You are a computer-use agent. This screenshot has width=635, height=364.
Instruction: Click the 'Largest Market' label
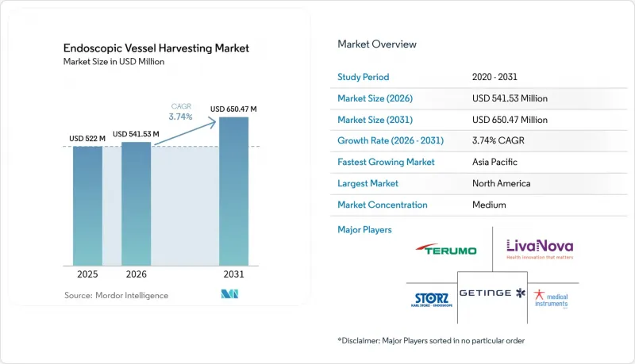(368, 183)
